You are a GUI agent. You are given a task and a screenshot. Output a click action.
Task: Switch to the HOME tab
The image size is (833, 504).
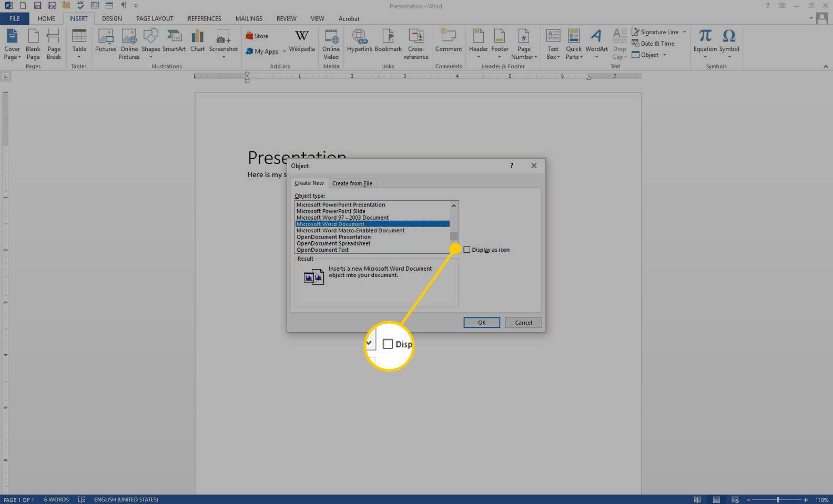(x=46, y=18)
